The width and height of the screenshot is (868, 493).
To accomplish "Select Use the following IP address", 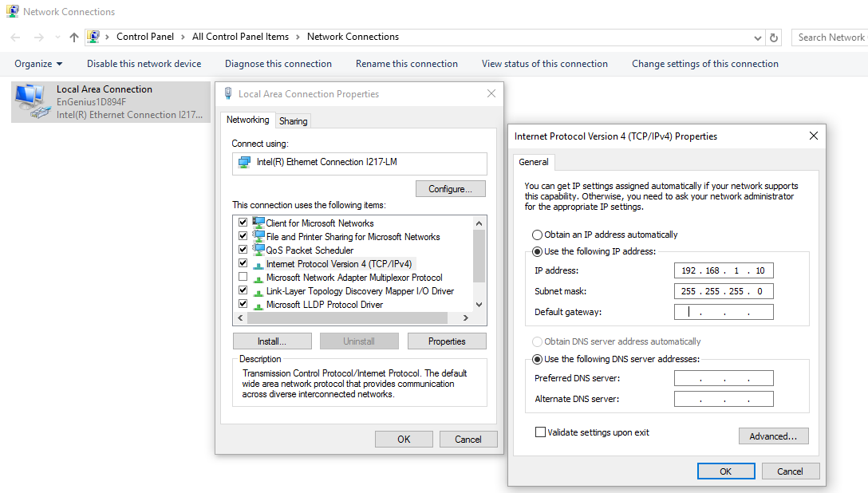I will point(537,252).
